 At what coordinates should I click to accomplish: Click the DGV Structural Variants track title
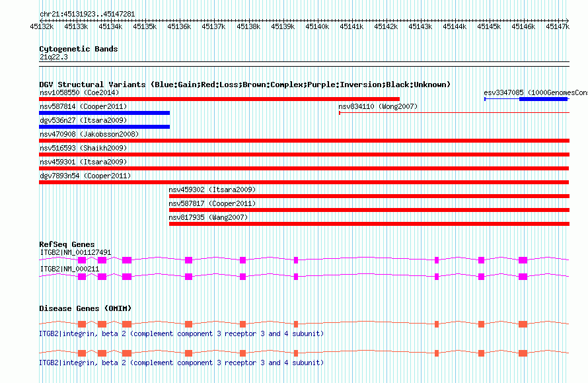point(245,85)
